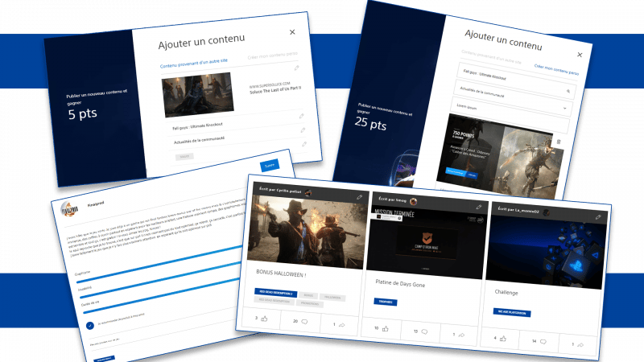This screenshot has width=644, height=362.
Task: Click the grey PROMOTIONS tag
Action: tap(310, 304)
